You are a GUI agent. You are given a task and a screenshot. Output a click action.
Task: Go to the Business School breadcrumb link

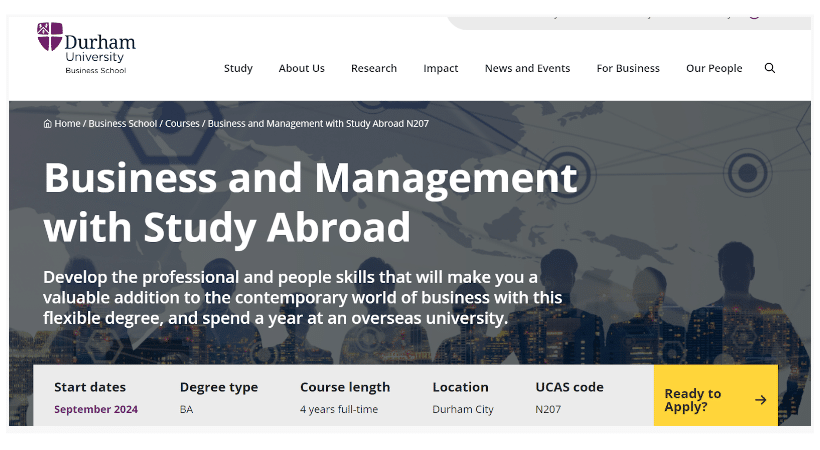(122, 123)
